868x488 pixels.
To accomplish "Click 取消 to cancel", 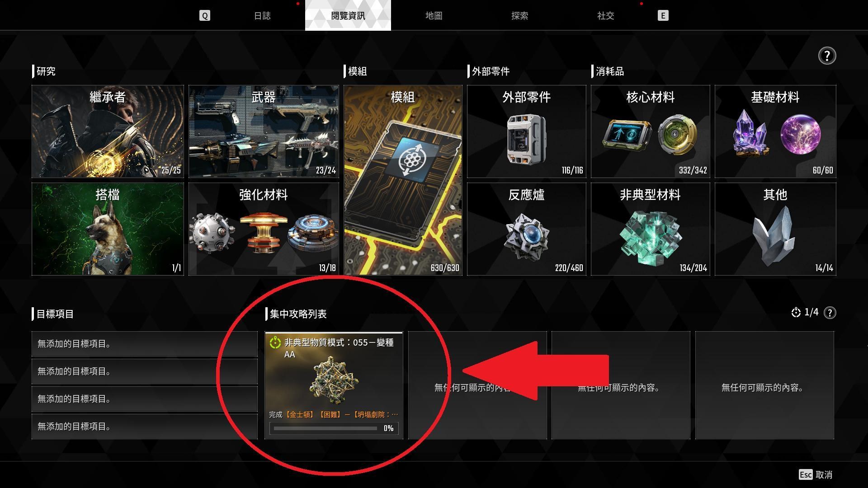I will point(824,474).
